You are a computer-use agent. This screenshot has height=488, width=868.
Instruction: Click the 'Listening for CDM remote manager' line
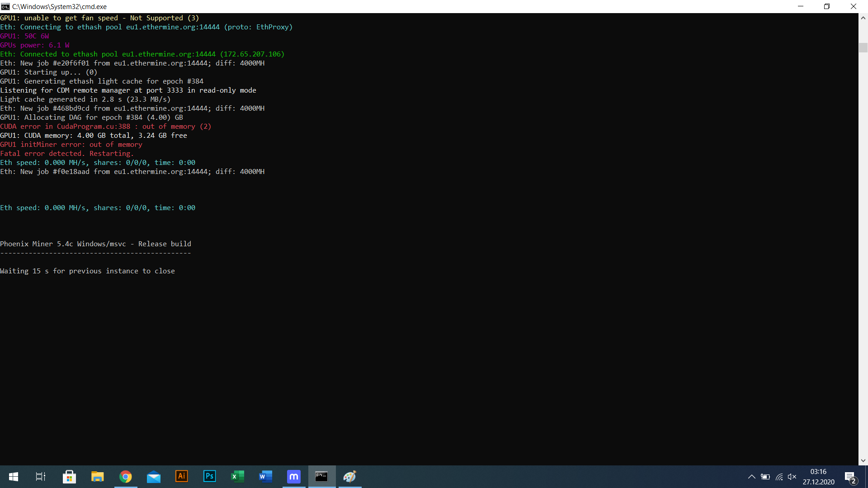(128, 90)
